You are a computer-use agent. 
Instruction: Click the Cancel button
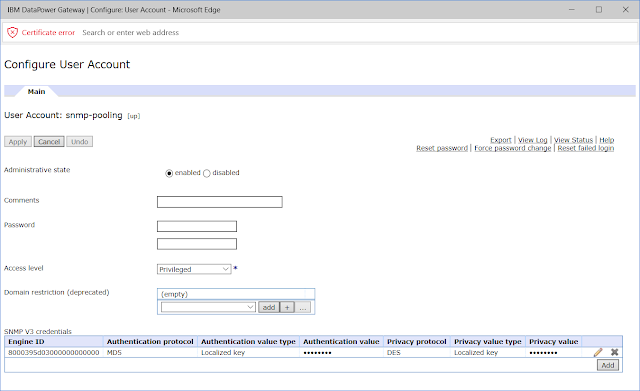(x=49, y=142)
